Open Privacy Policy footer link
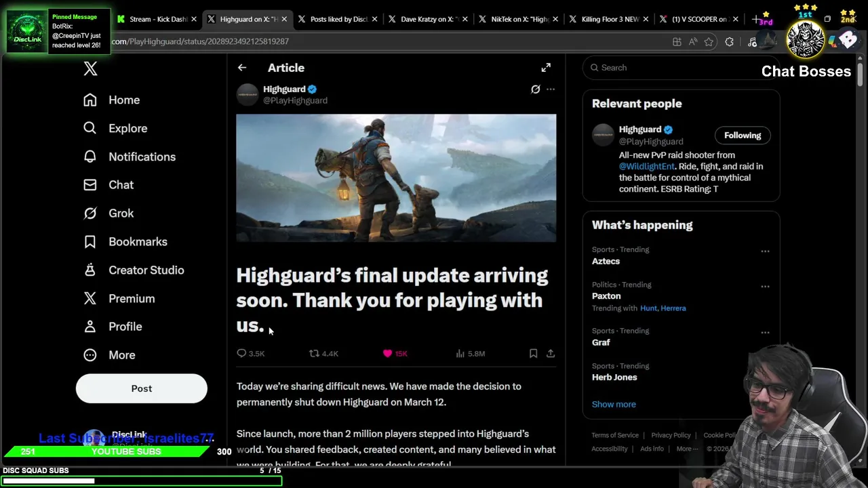The width and height of the screenshot is (868, 488). click(x=671, y=435)
